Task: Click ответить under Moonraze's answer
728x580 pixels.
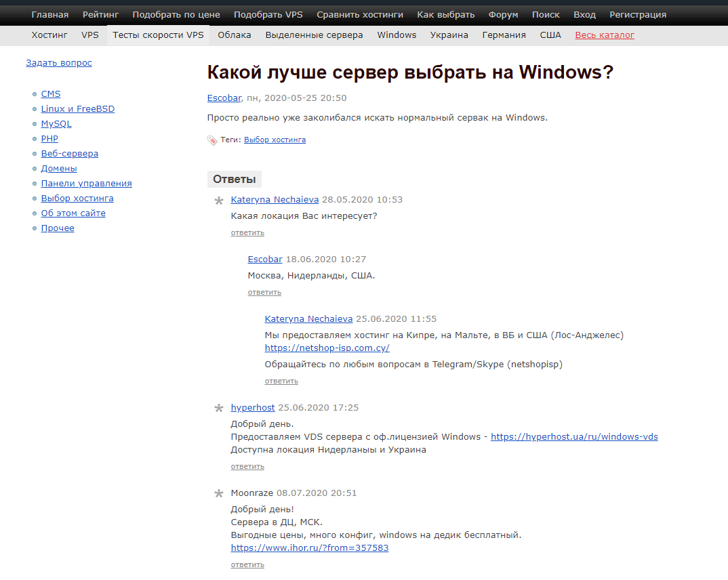Action: [x=247, y=564]
